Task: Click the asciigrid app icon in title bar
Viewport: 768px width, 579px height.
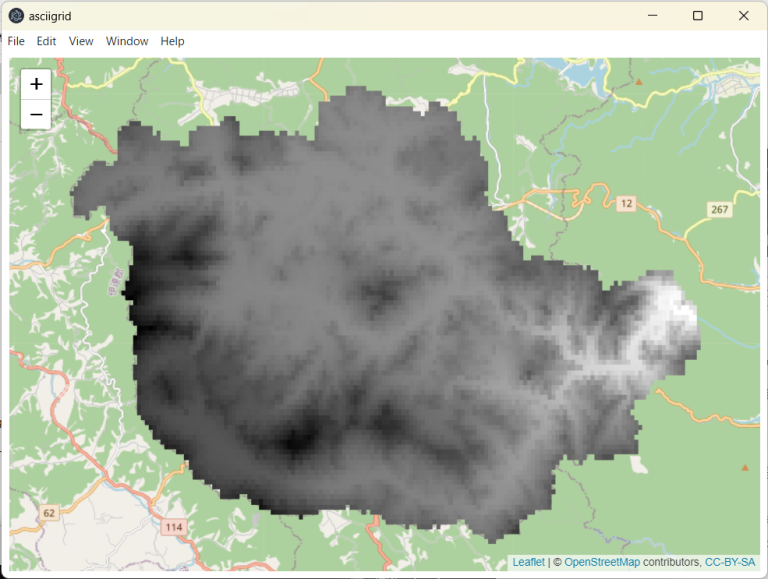Action: [16, 15]
